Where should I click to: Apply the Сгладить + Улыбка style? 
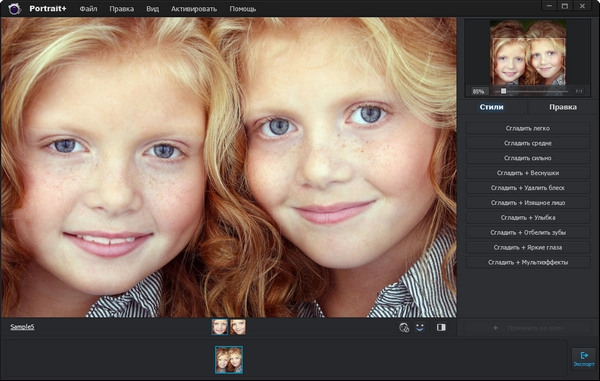[528, 218]
